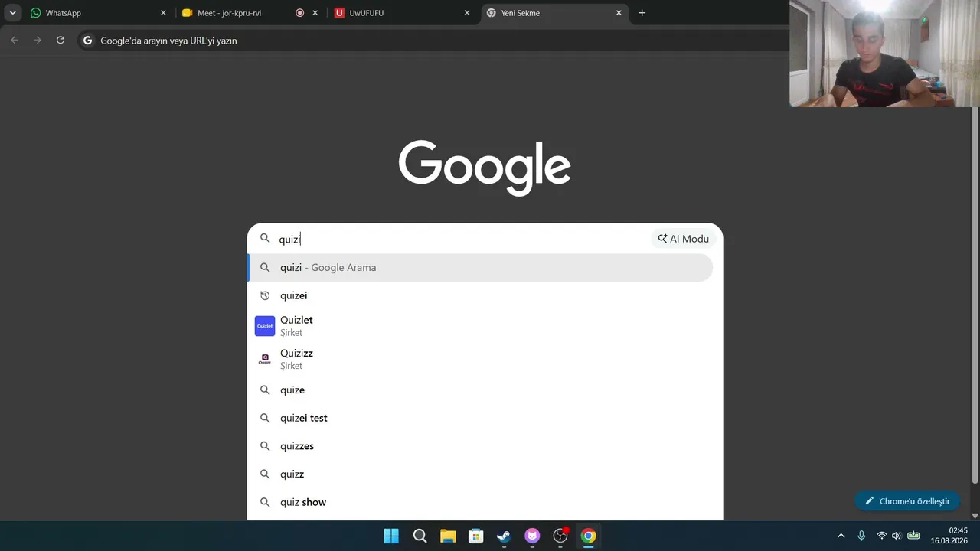This screenshot has height=551, width=980.
Task: Open a new browser tab
Action: pyautogui.click(x=642, y=13)
